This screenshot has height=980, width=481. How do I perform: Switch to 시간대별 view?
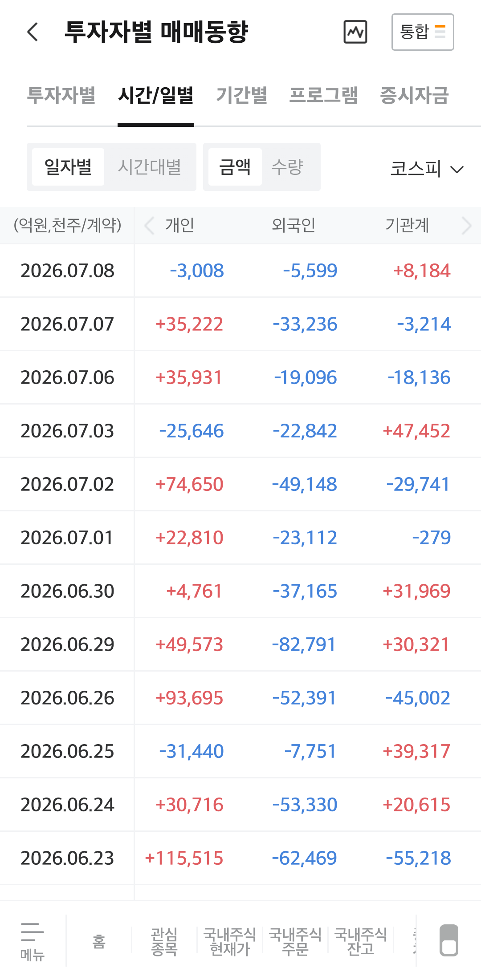[x=150, y=167]
